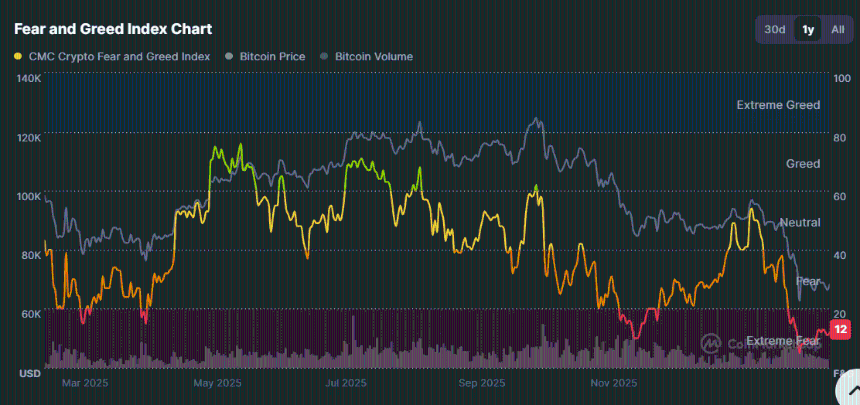Click the USD currency label
Image resolution: width=860 pixels, height=405 pixels.
point(29,374)
